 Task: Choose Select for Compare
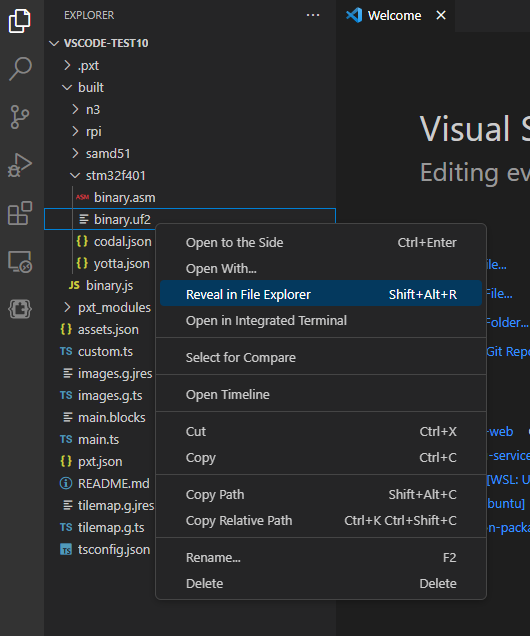click(321, 357)
